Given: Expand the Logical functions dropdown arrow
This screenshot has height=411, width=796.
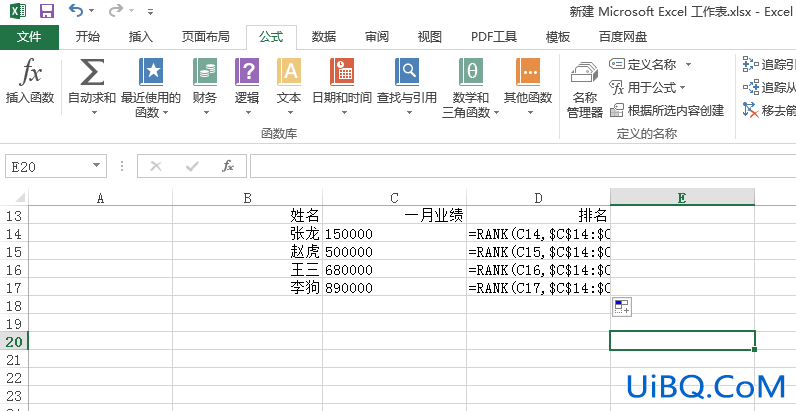Looking at the screenshot, I should point(248,113).
